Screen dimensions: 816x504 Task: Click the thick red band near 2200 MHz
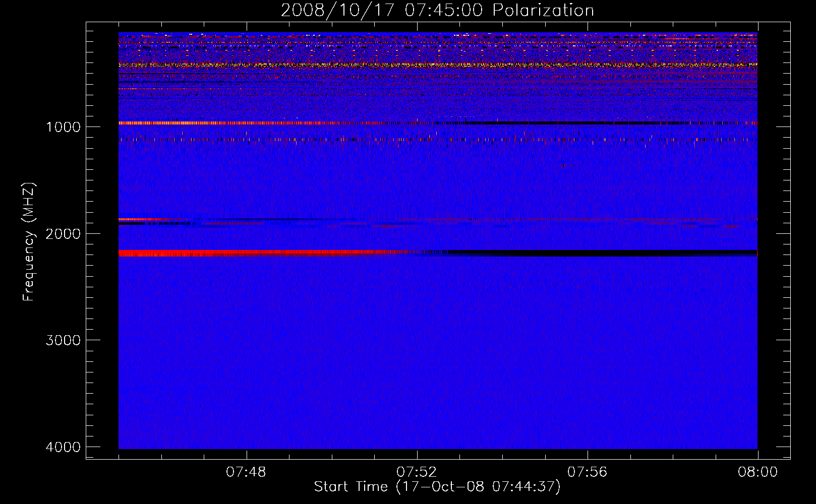click(x=262, y=253)
